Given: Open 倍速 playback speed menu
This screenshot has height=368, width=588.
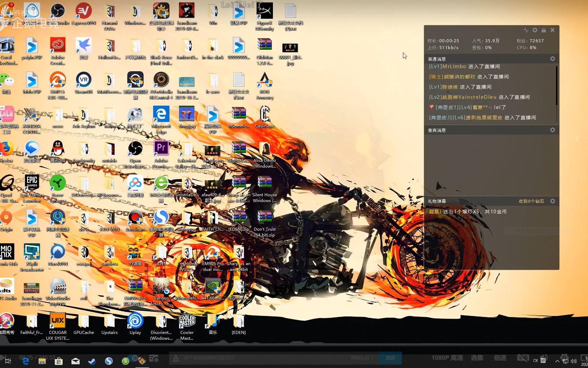Looking at the screenshot, I should (x=500, y=358).
